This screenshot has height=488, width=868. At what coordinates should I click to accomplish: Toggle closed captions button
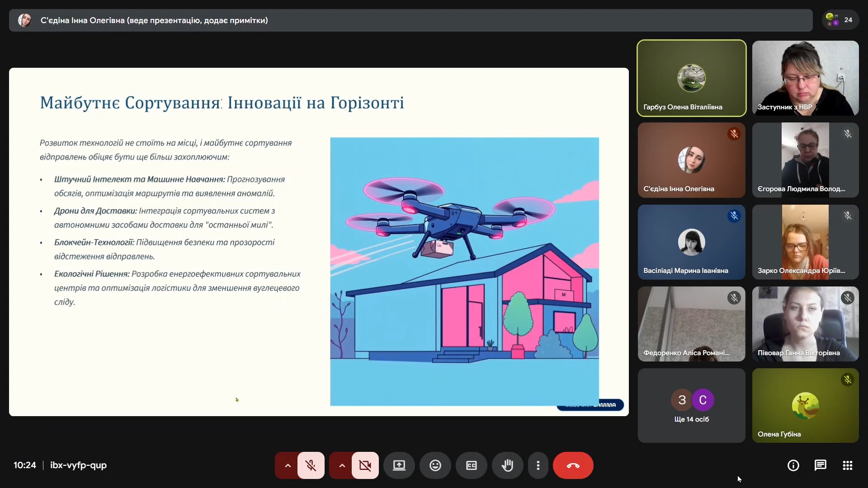coord(471,465)
